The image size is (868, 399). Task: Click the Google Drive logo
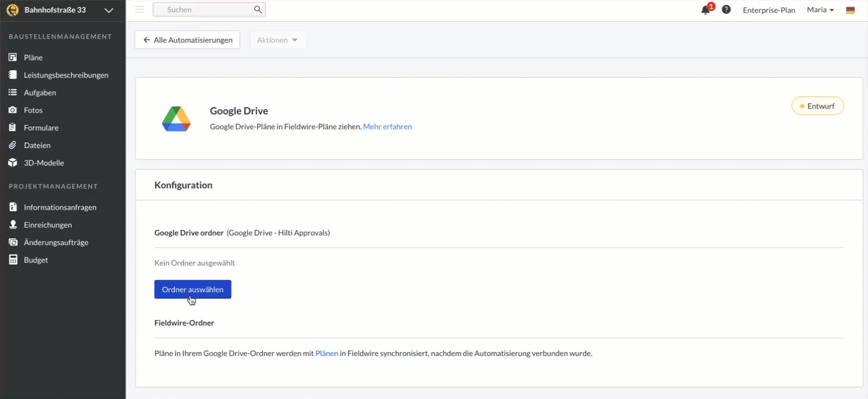[x=176, y=119]
